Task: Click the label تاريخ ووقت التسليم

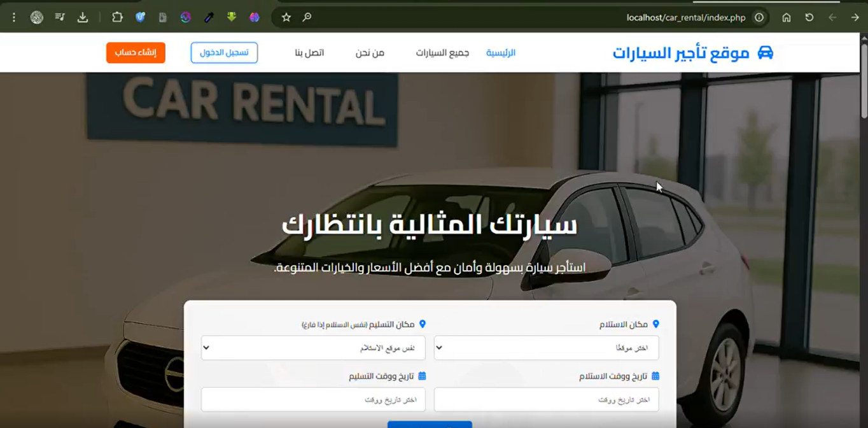Action: click(381, 376)
